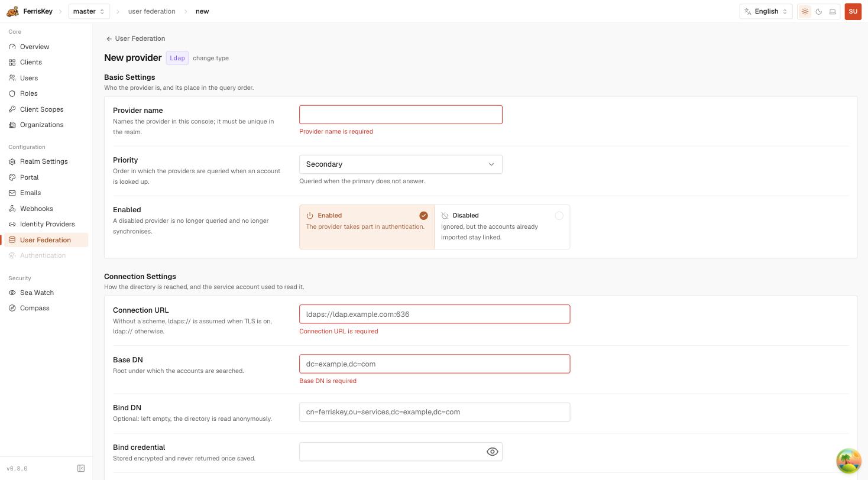Open the English language selector
868x480 pixels.
coord(766,11)
